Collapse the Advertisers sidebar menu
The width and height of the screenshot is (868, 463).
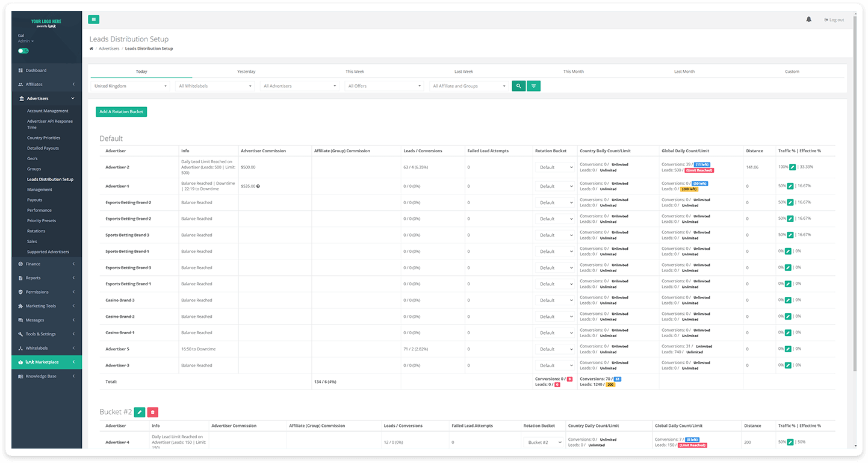coord(46,98)
